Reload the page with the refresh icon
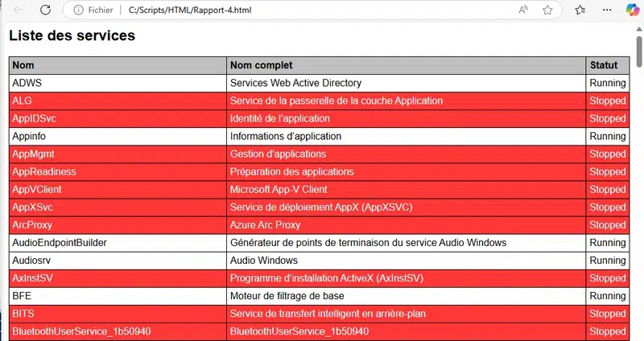The height and width of the screenshot is (341, 644). click(x=45, y=10)
